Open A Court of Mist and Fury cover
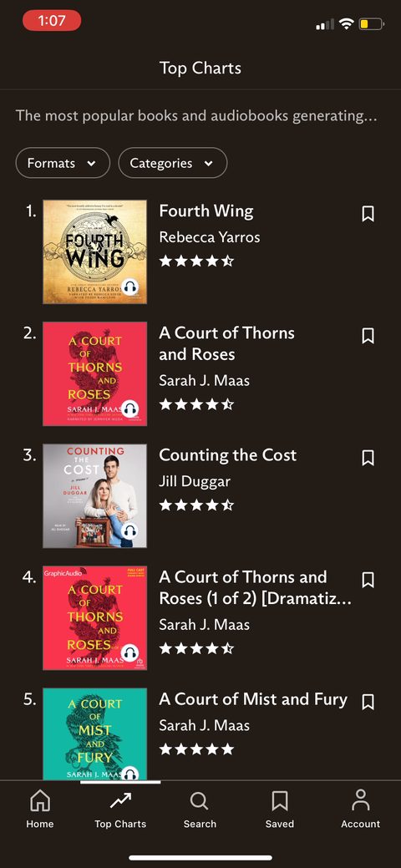The width and height of the screenshot is (401, 868). [x=94, y=734]
